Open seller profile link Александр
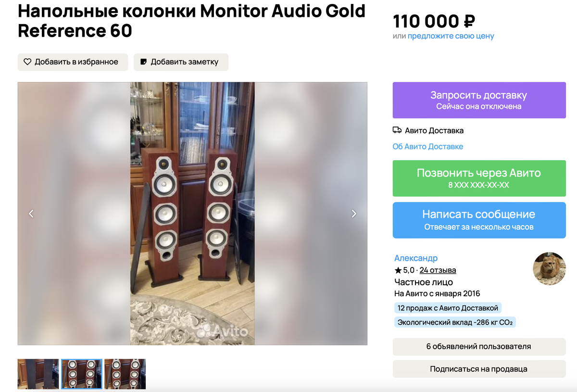The height and width of the screenshot is (392, 577). tap(416, 258)
